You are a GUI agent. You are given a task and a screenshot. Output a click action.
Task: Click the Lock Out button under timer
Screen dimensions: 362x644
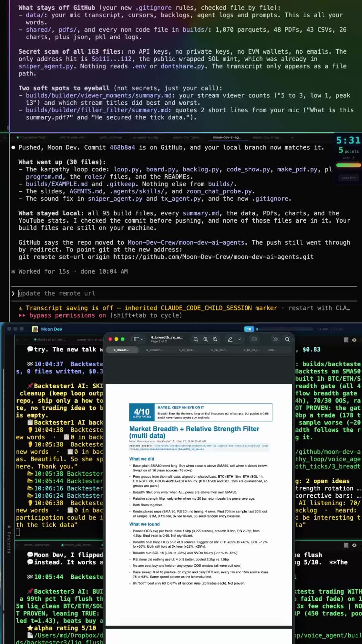[349, 178]
